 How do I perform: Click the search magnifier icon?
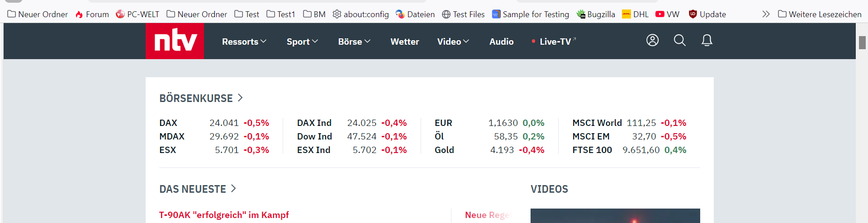[x=679, y=40]
